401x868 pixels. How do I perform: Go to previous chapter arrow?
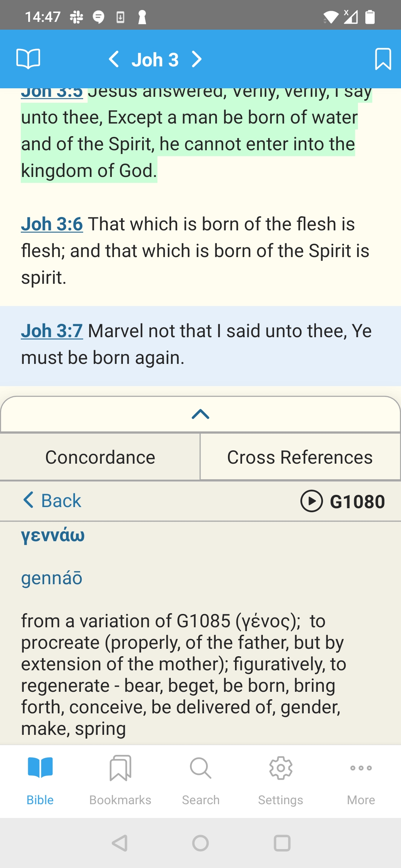tap(114, 59)
